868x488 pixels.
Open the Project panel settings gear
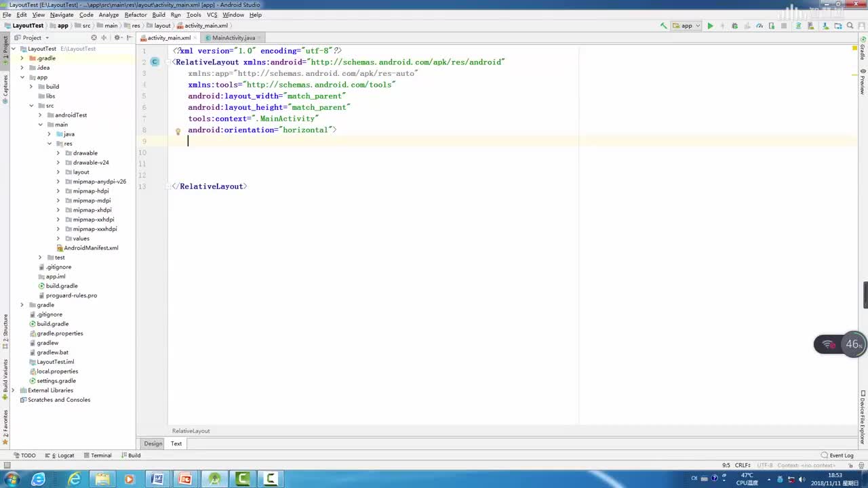[117, 37]
